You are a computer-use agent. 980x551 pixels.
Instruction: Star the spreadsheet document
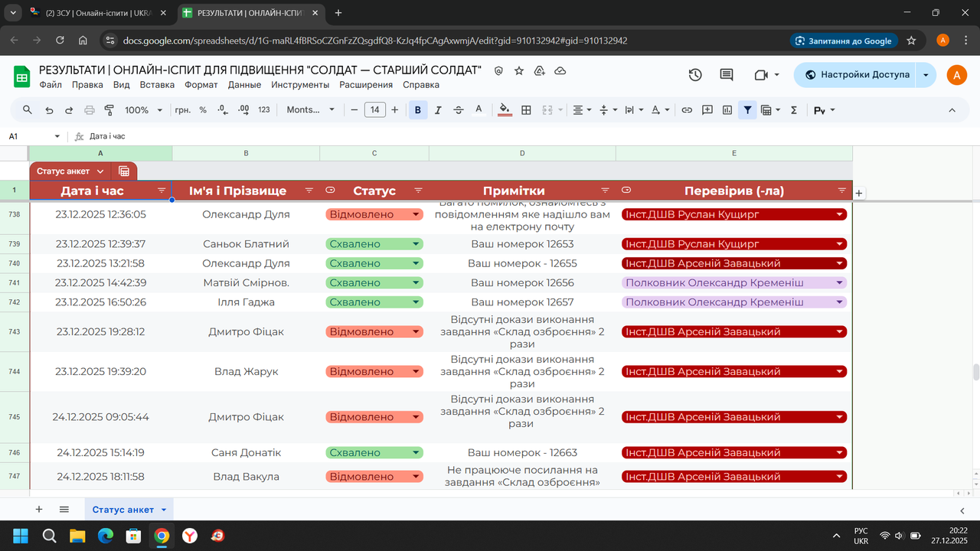[519, 70]
